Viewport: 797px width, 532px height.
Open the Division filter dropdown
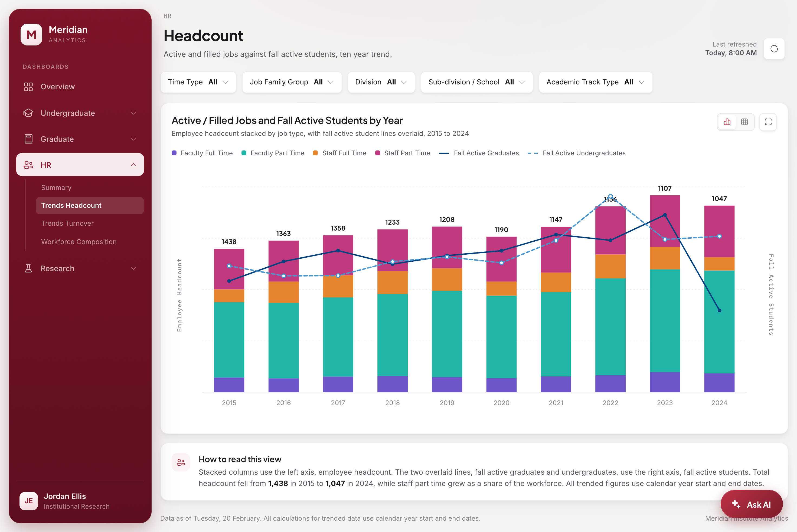(381, 82)
